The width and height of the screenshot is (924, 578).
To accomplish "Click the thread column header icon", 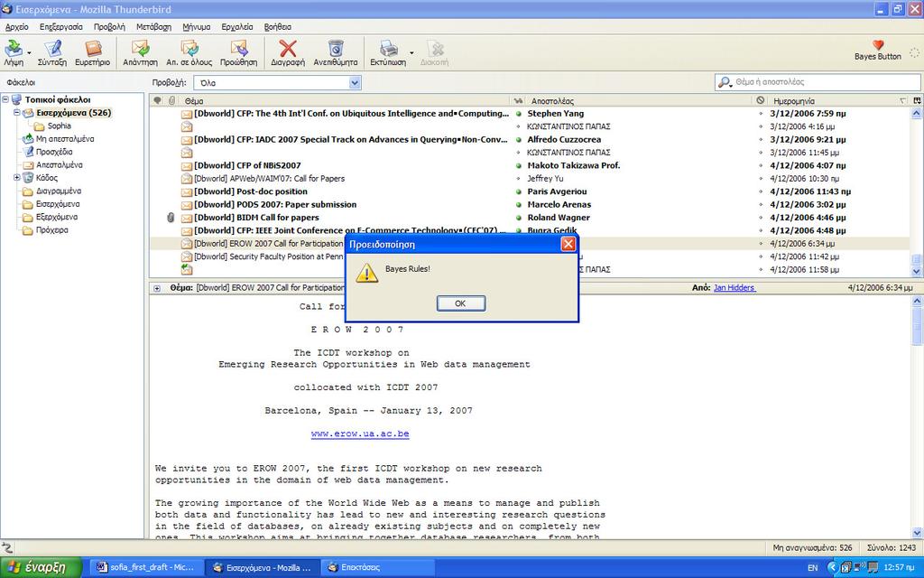I will tap(157, 100).
